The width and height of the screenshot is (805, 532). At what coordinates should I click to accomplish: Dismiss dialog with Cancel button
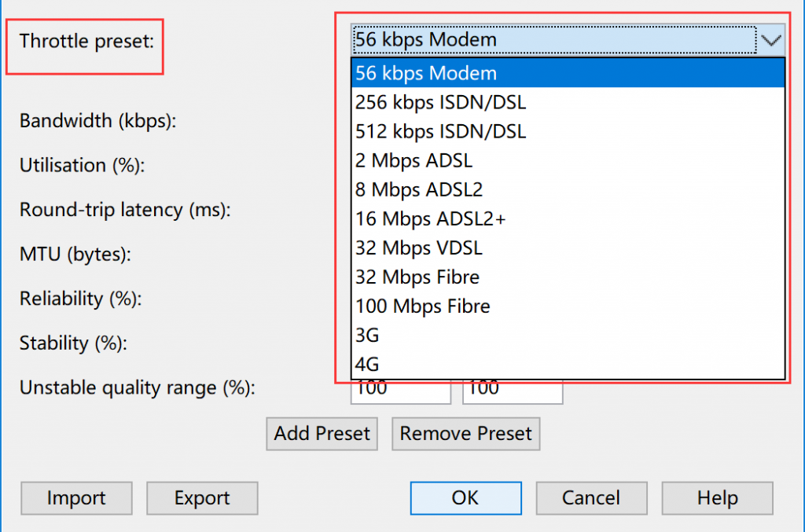591,498
